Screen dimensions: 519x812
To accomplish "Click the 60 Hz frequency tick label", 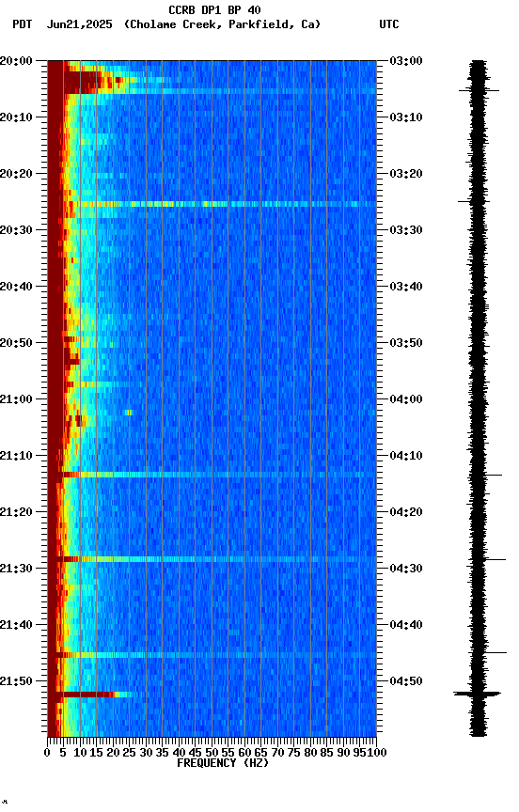I will point(244,754).
